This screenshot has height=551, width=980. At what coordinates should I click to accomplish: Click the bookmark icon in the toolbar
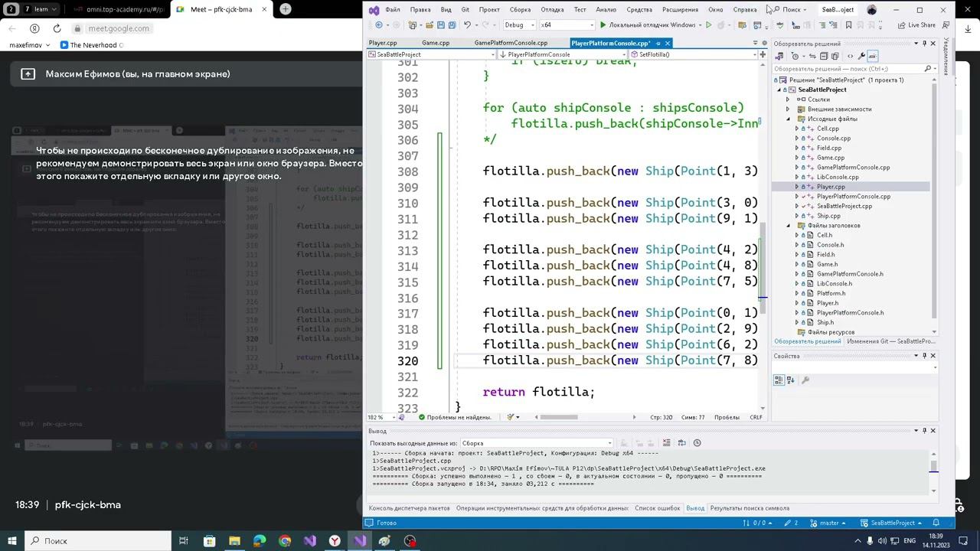click(x=848, y=25)
